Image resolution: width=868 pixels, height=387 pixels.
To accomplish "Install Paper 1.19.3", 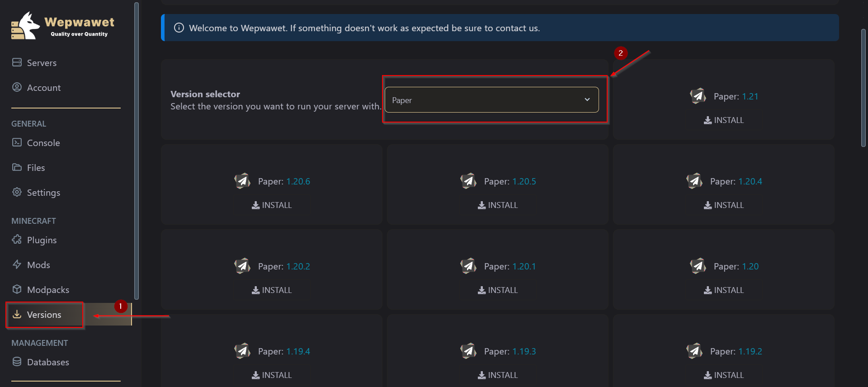I will pyautogui.click(x=498, y=375).
